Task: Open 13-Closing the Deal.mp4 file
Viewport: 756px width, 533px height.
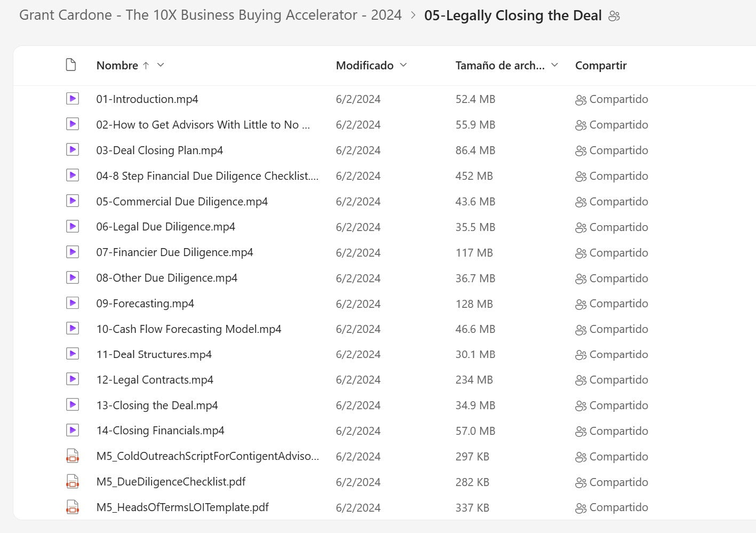Action: click(157, 405)
